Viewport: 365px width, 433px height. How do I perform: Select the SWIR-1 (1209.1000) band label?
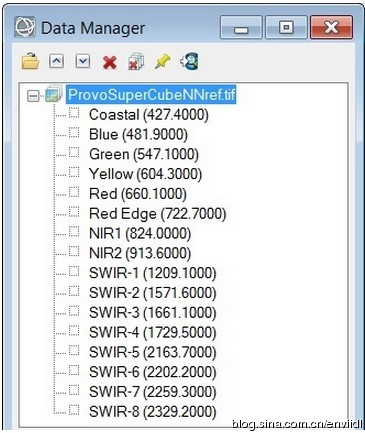point(153,273)
